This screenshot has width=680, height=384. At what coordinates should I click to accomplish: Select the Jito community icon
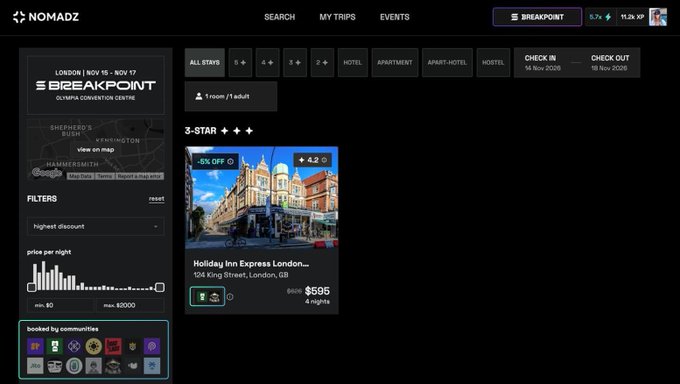[35, 366]
